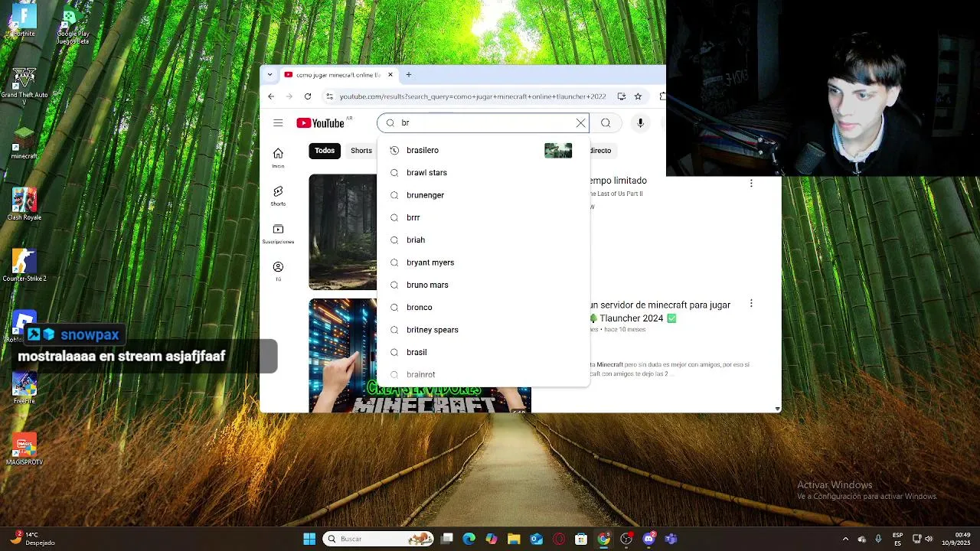Open the forest video thumbnail
The width and height of the screenshot is (980, 551).
(x=343, y=232)
